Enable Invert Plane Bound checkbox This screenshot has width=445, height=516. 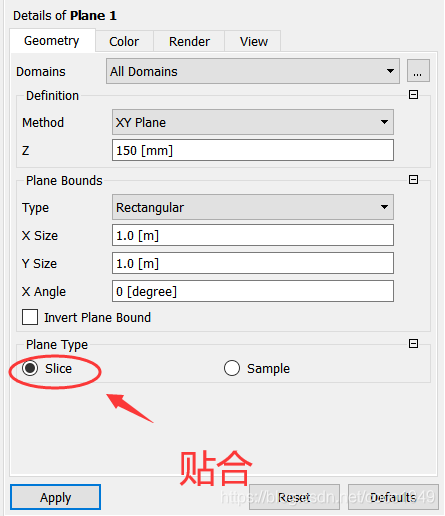coord(30,317)
